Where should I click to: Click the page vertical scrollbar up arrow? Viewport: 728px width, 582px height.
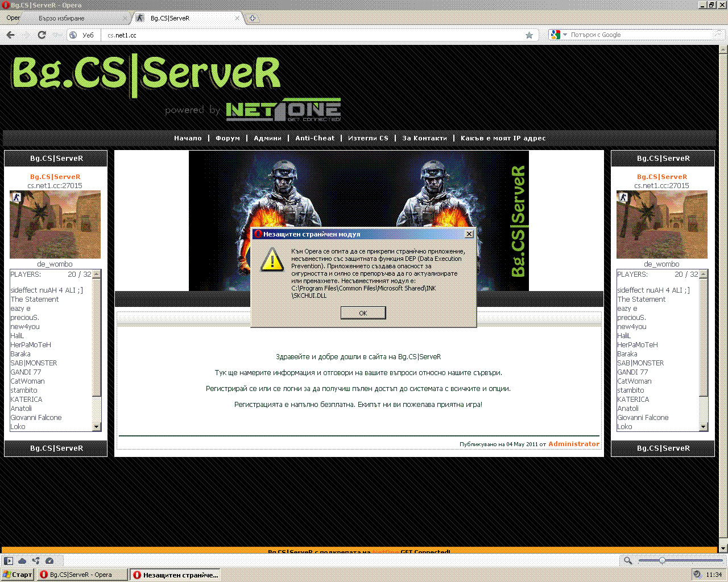tap(723, 49)
